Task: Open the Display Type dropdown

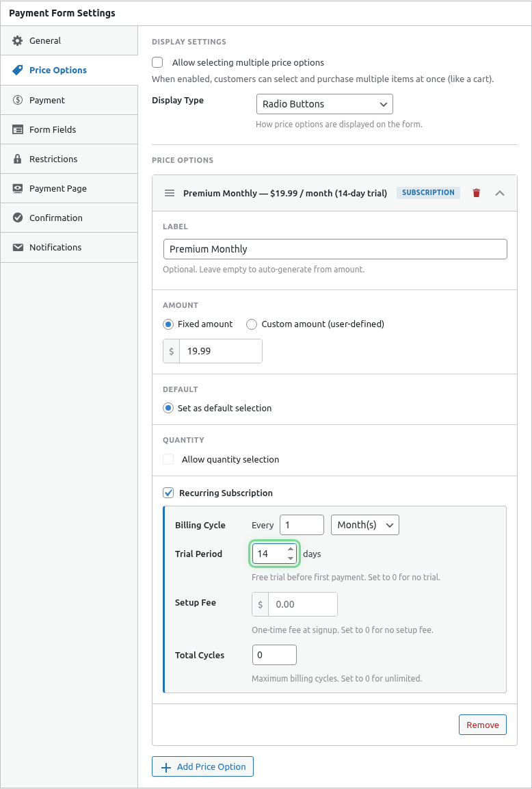Action: point(324,104)
